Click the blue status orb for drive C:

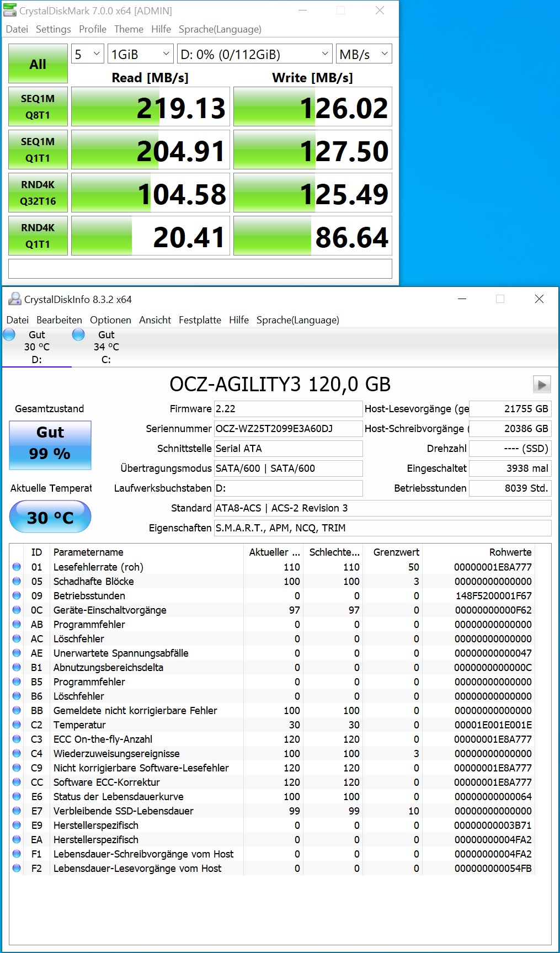[79, 334]
